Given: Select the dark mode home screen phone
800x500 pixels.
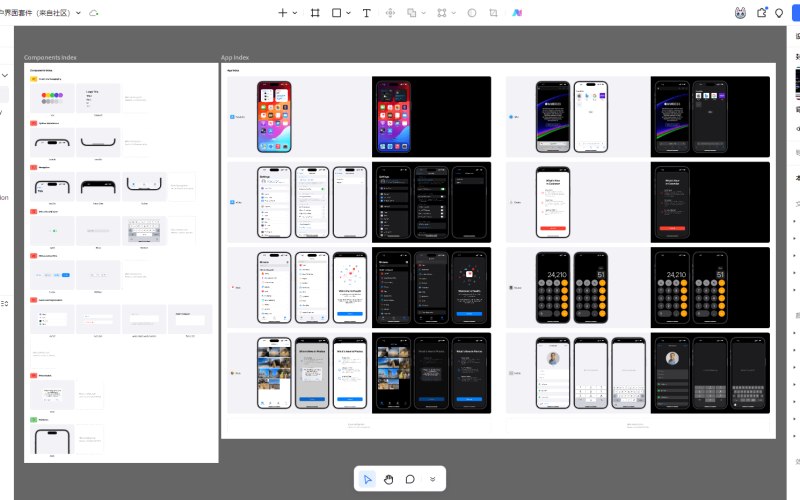Looking at the screenshot, I should click(393, 117).
